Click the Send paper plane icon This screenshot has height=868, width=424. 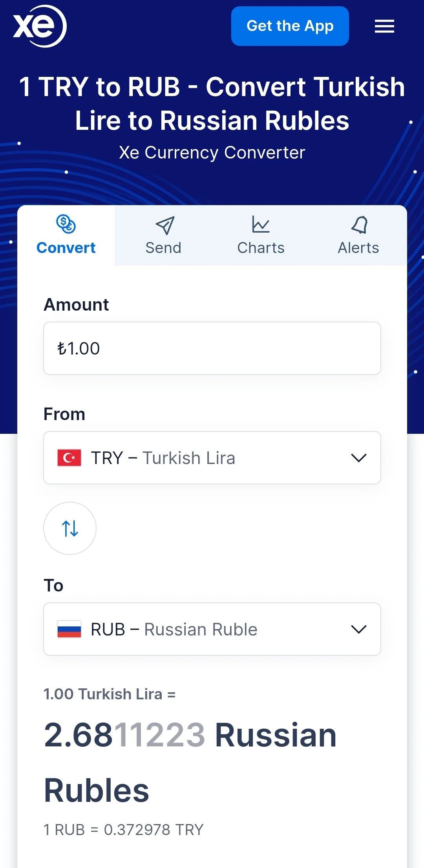[x=165, y=225]
